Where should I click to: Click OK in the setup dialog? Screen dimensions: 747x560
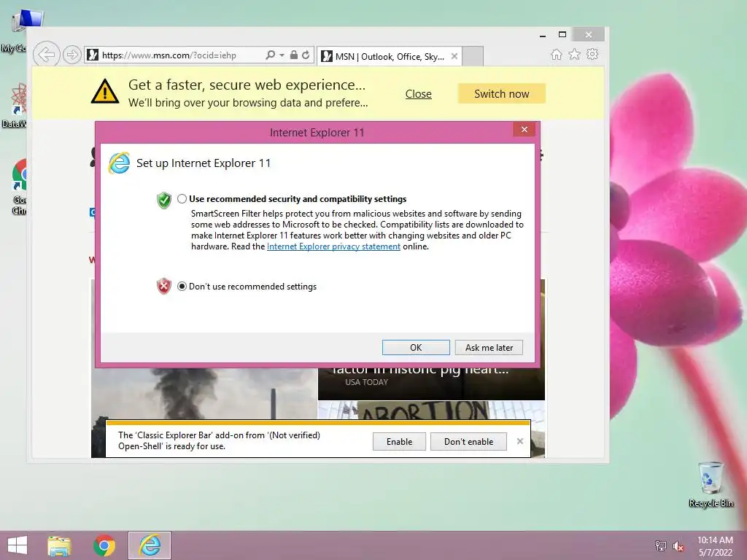point(416,348)
